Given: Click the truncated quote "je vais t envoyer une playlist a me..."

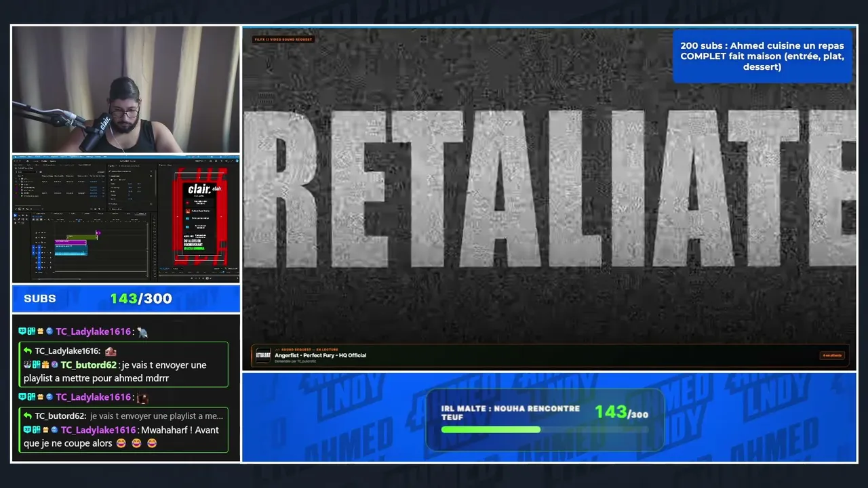Looking at the screenshot, I should (157, 416).
